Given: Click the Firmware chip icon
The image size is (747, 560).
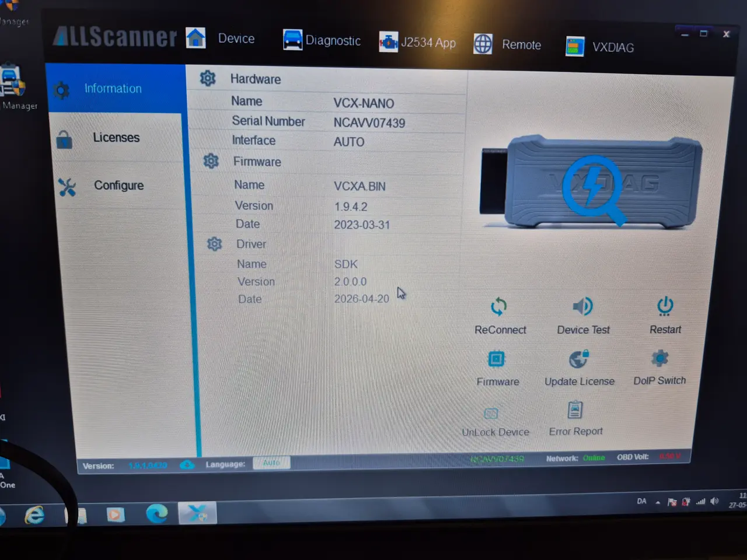Looking at the screenshot, I should 496,358.
